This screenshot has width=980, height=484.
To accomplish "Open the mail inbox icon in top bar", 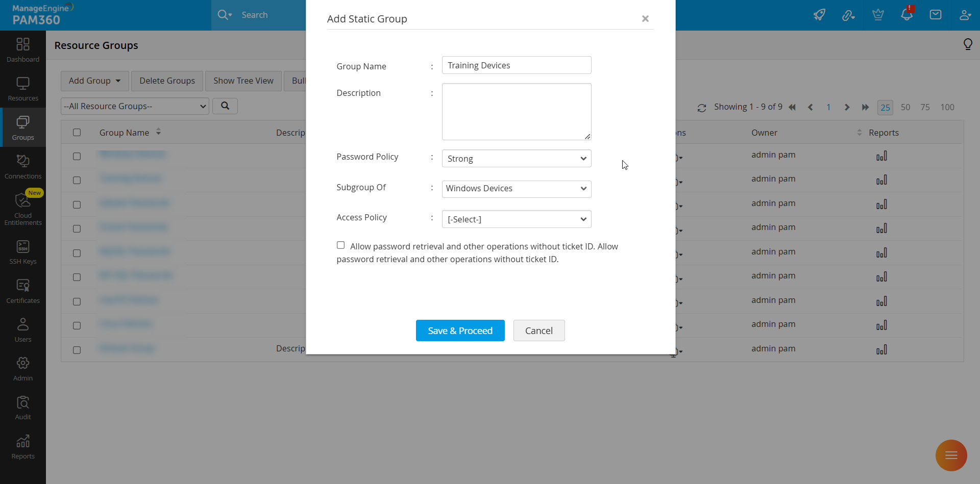I will point(936,14).
